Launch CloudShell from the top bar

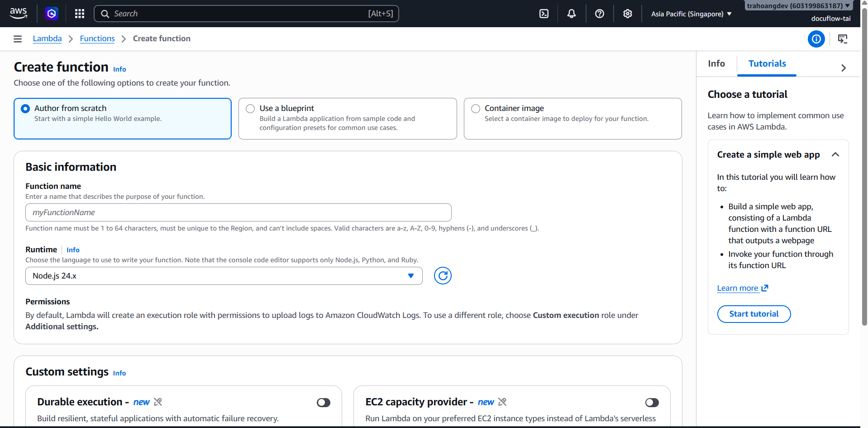544,14
